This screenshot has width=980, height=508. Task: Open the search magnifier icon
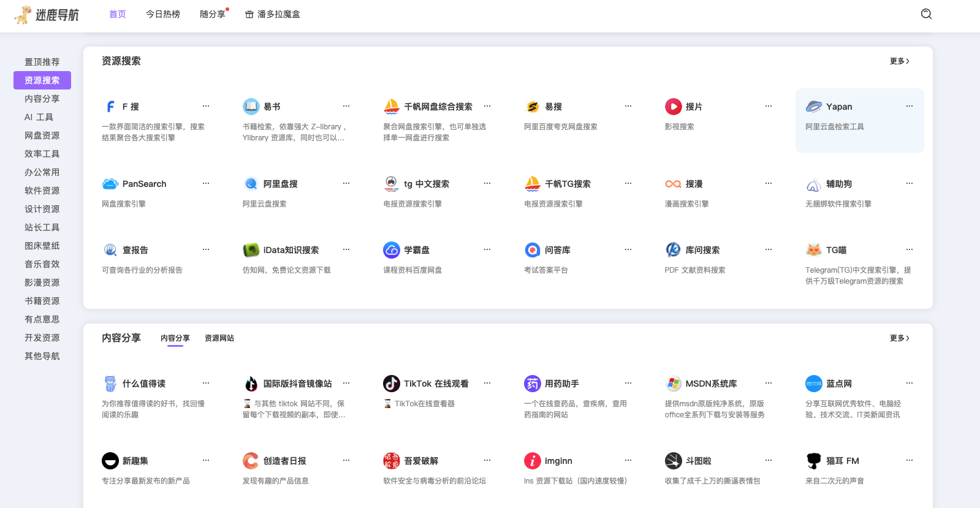[926, 14]
